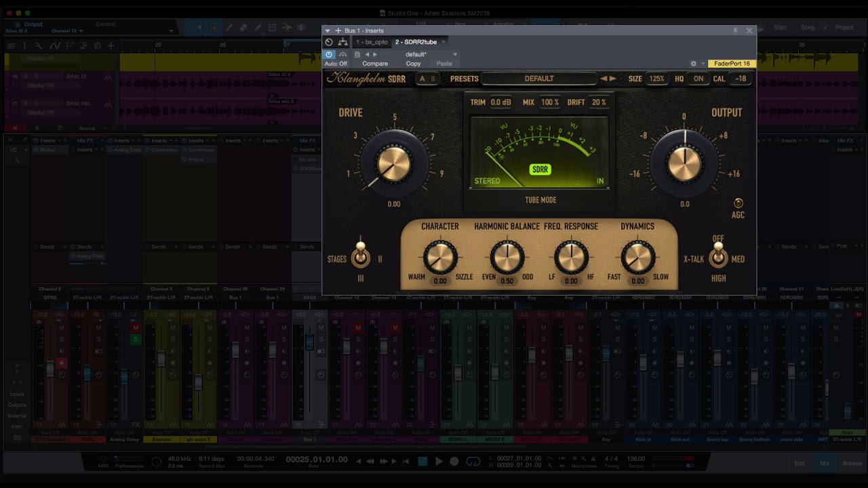Viewport: 868px width, 488px height.
Task: Add a track using the plus icon above tracks
Action: point(111,46)
